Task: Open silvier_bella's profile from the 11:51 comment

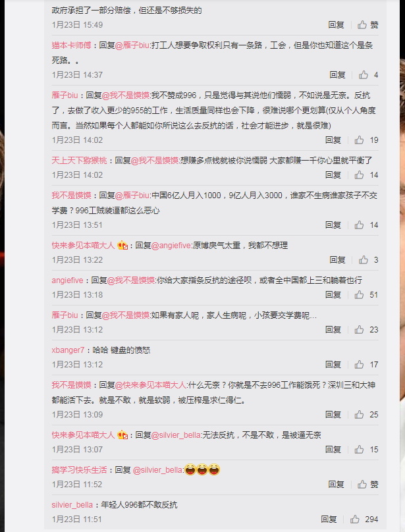Action: (x=72, y=505)
